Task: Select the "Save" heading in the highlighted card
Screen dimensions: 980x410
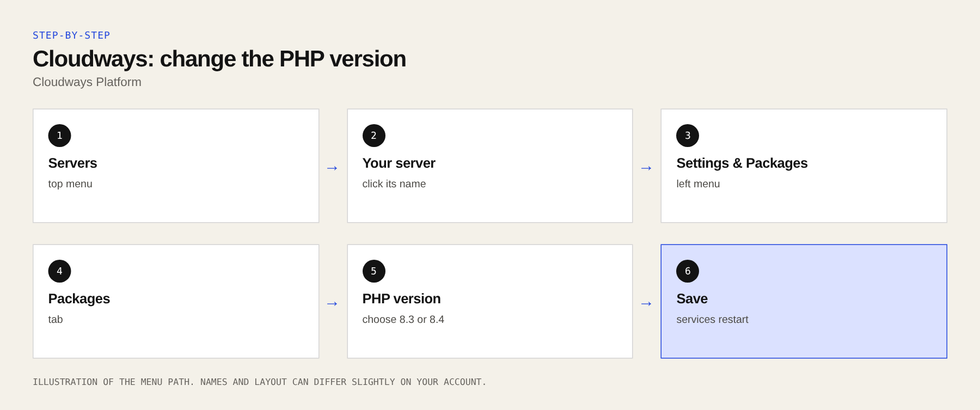Action: pyautogui.click(x=692, y=299)
